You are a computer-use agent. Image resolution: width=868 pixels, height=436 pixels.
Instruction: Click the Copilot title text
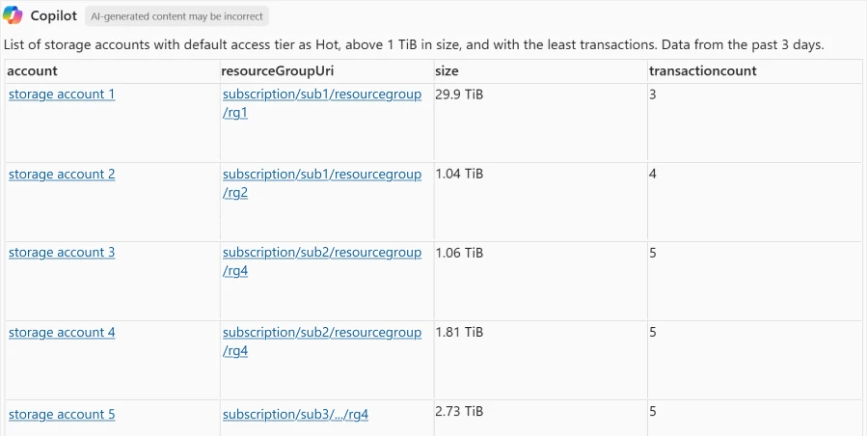[54, 16]
